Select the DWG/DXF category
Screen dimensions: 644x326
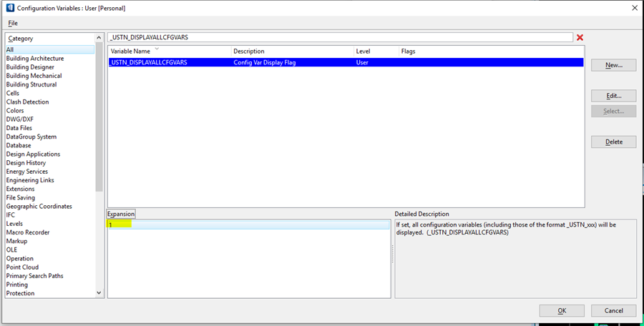[20, 119]
